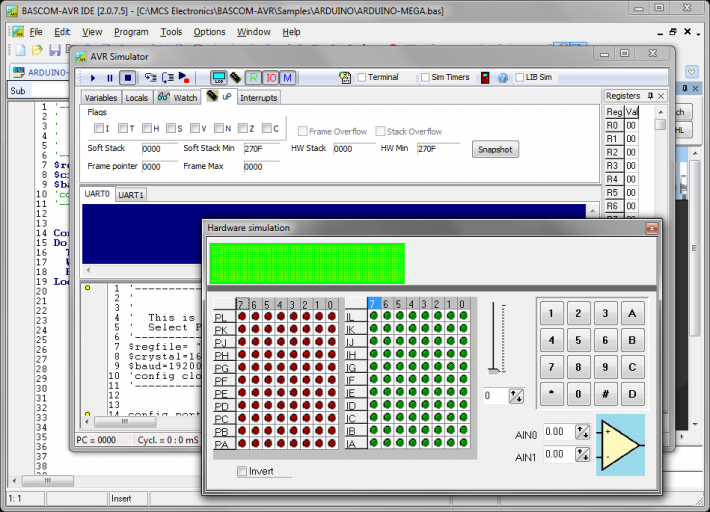Run to cursor icon
710x512 pixels.
184,78
